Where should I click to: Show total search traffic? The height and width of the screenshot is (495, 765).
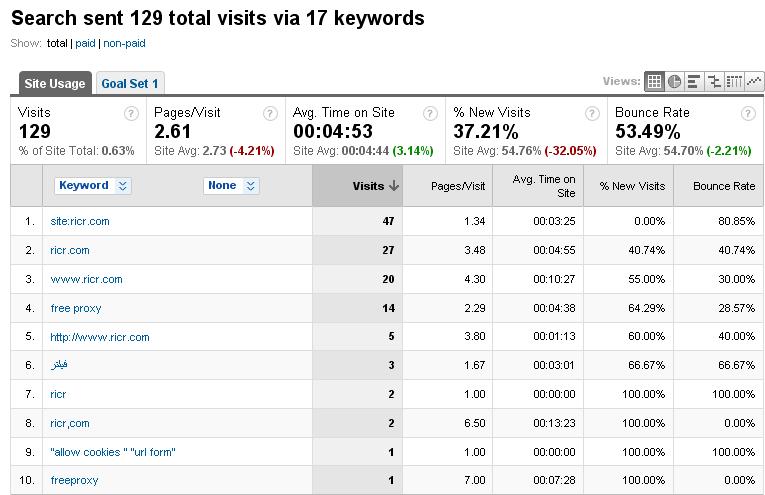(x=57, y=43)
